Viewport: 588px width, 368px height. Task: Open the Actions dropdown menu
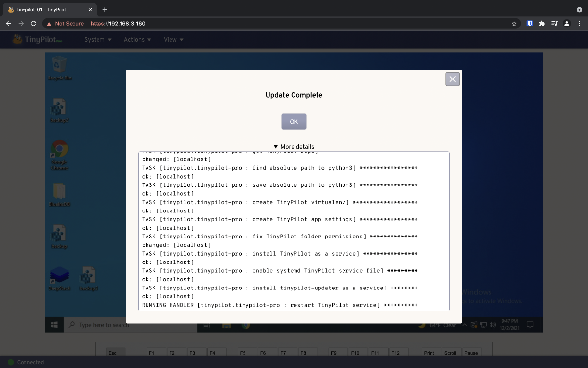[138, 40]
